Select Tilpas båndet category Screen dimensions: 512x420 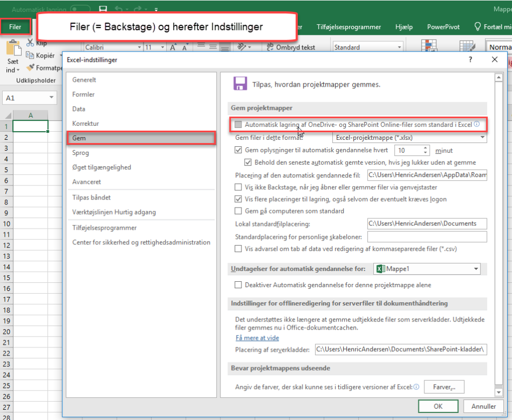coord(141,197)
